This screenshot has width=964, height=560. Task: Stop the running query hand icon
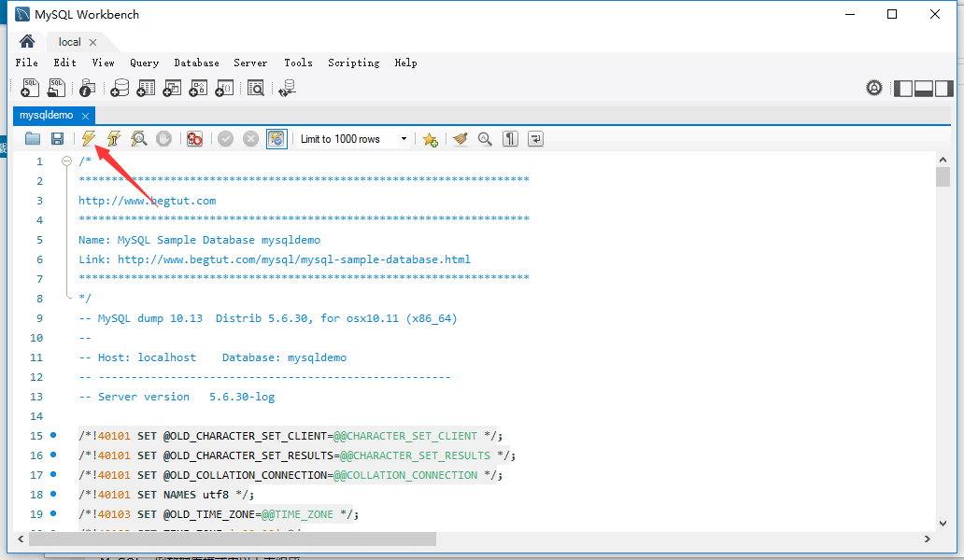(x=163, y=139)
